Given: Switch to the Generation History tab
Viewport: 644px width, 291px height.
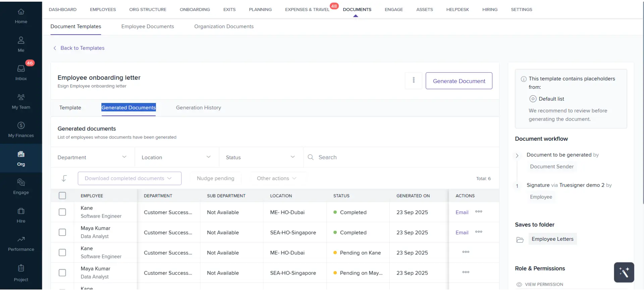Looking at the screenshot, I should pos(198,108).
